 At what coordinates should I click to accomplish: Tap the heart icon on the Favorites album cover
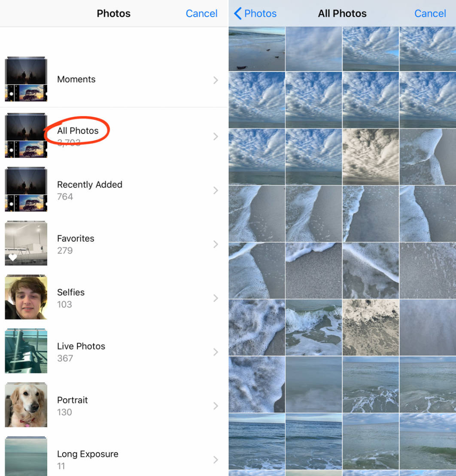click(13, 258)
